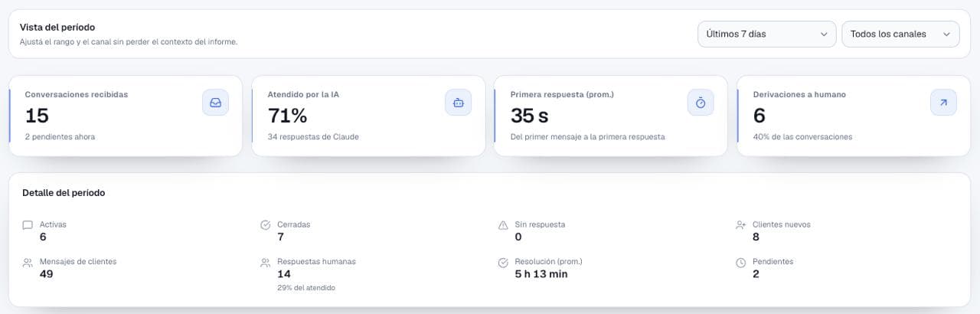The image size is (980, 314).
Task: Click the 'Atendido por la IA' card title
Action: [303, 95]
